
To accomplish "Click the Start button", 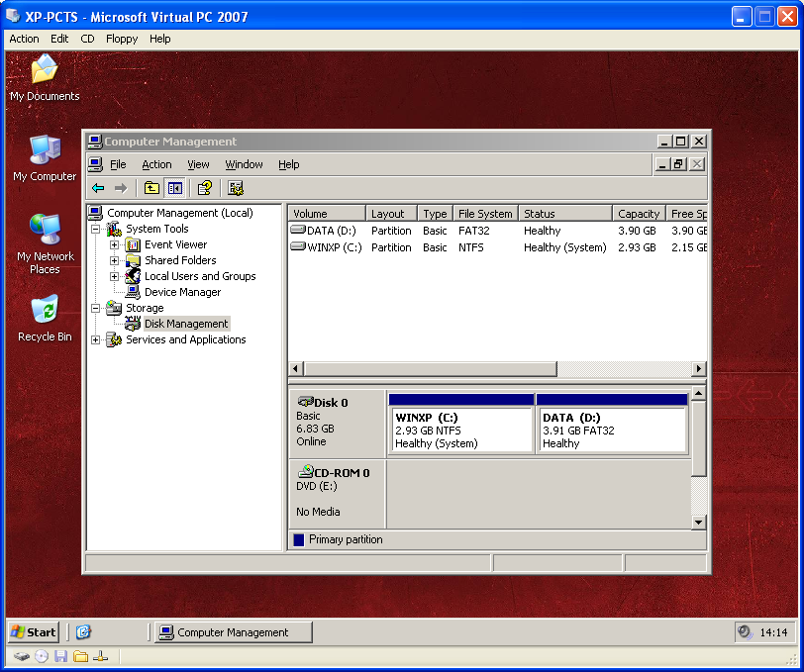I will coord(34,632).
